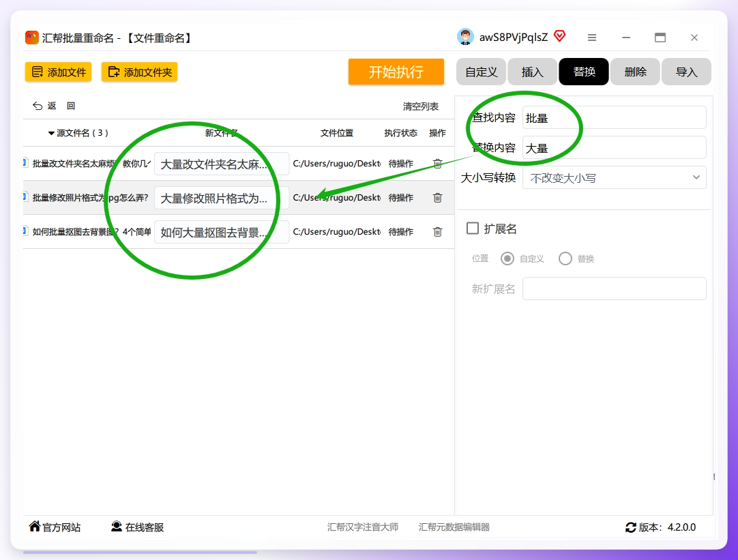Switch to 删除 tab
Viewport: 738px width, 560px height.
click(636, 72)
